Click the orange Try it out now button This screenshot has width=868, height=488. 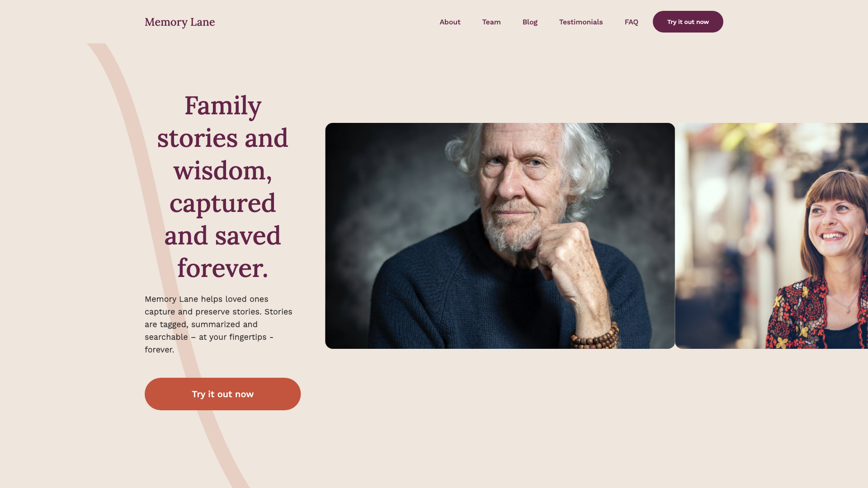222,394
